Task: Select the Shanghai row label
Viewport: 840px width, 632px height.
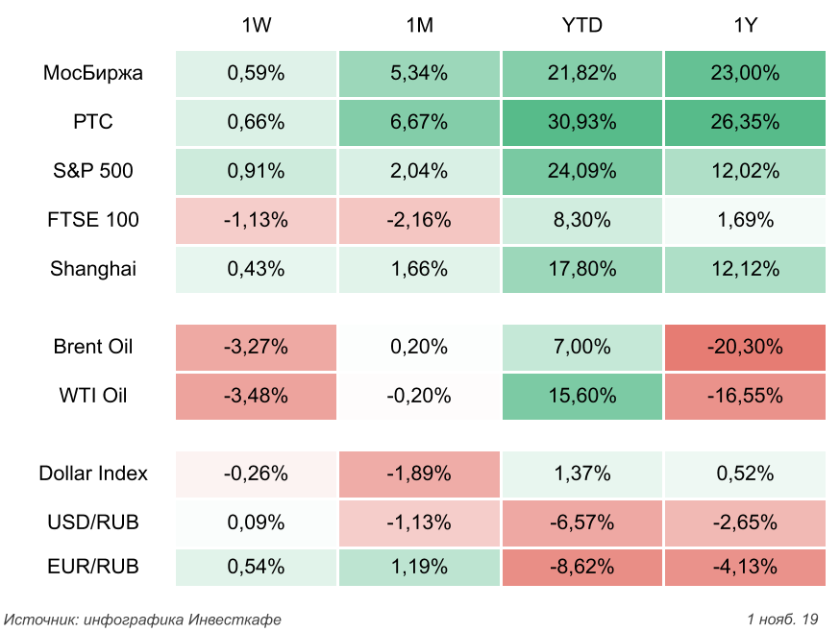Action: [93, 269]
